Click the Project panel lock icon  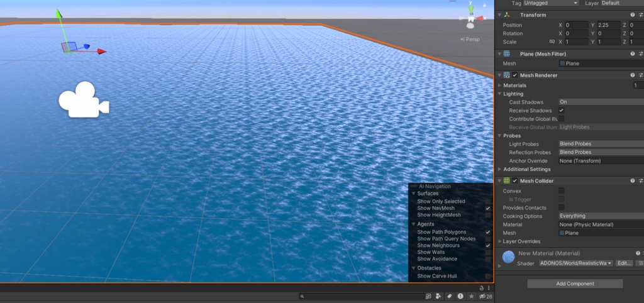pyautogui.click(x=482, y=288)
